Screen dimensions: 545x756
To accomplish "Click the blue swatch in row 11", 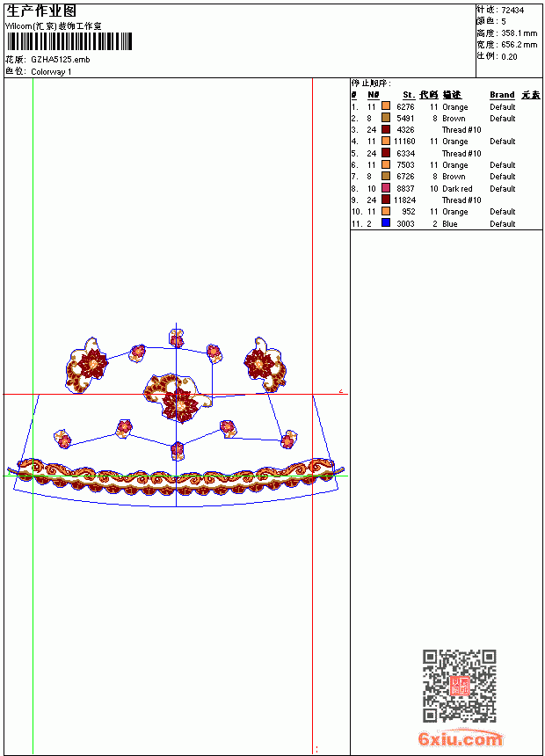I will click(386, 222).
